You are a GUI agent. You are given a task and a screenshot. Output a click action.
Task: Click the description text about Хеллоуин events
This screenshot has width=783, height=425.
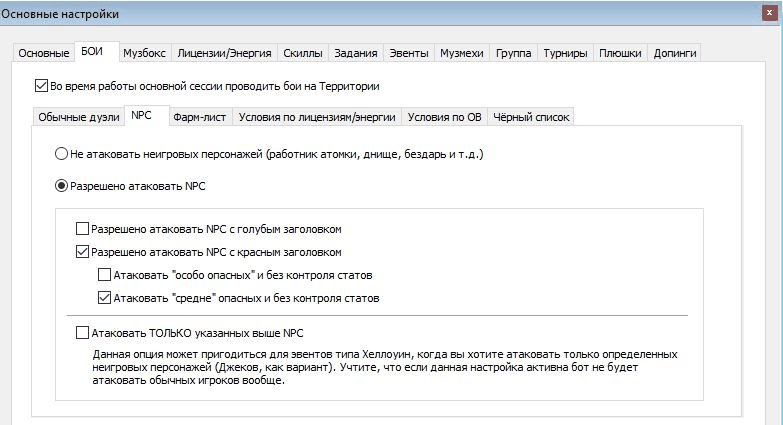point(385,367)
